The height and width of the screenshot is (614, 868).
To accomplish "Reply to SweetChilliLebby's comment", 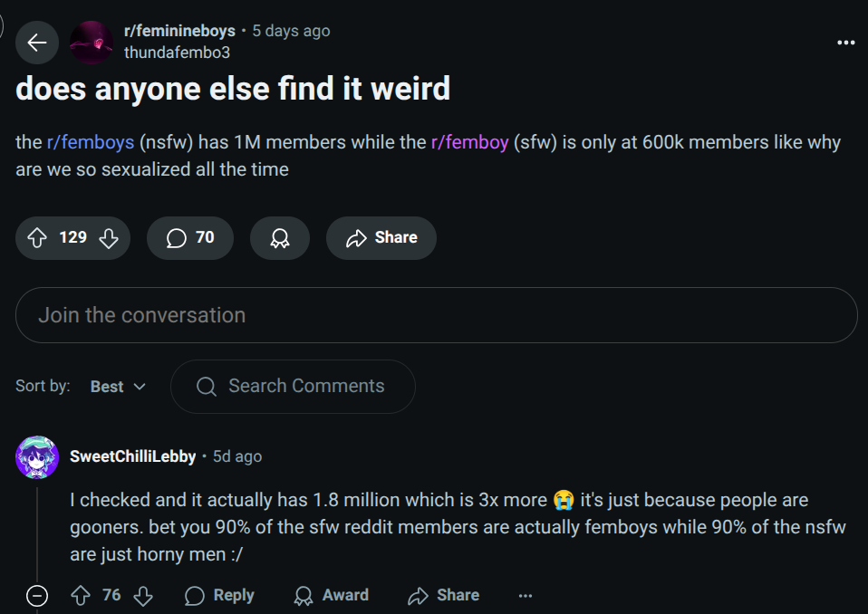I will click(x=219, y=595).
